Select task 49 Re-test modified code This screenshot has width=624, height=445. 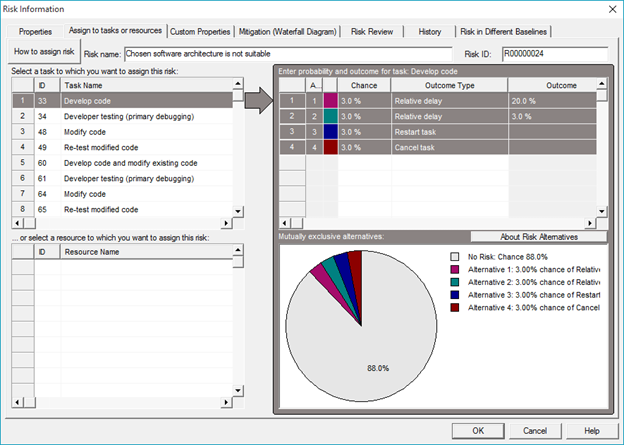123,147
